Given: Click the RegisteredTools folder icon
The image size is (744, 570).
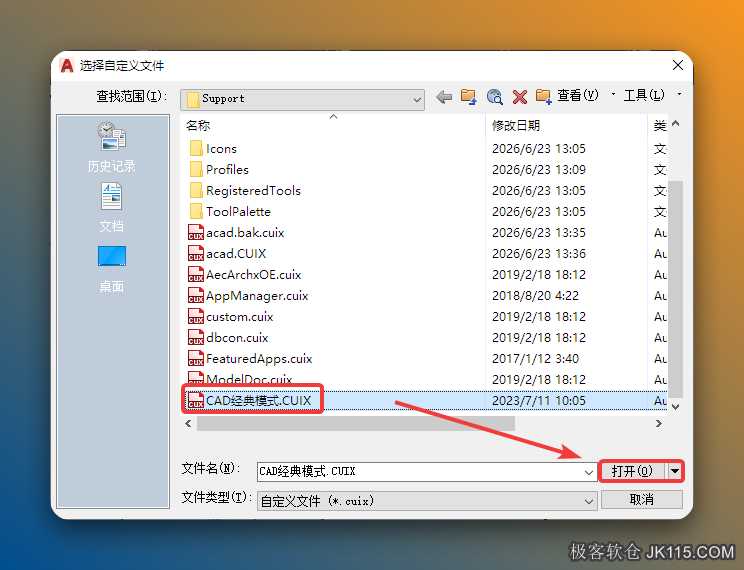Looking at the screenshot, I should (x=196, y=190).
